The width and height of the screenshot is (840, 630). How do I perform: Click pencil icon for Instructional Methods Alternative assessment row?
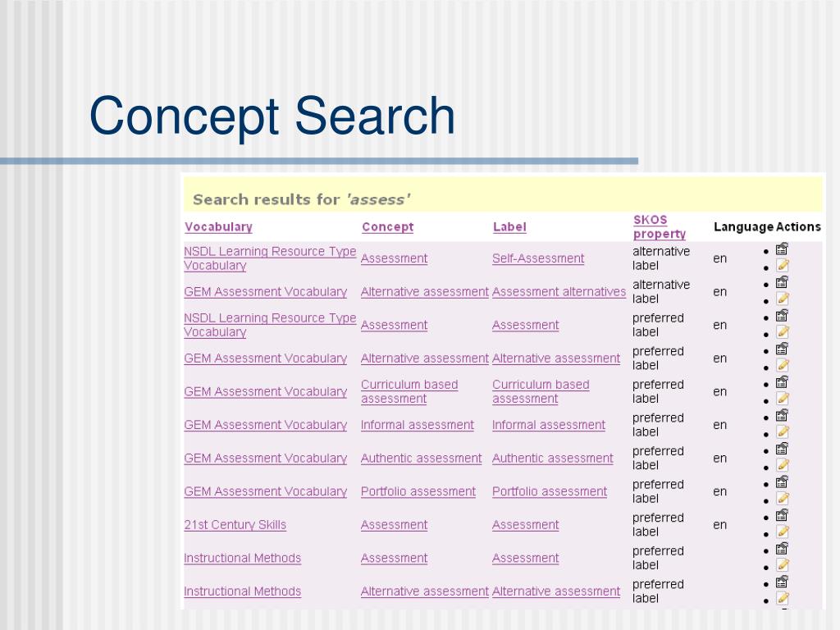pyautogui.click(x=782, y=597)
